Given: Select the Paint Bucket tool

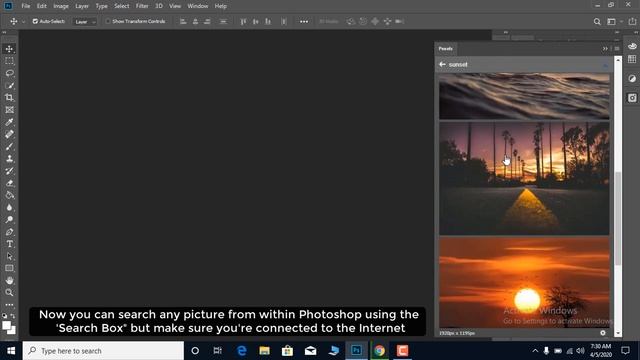Looking at the screenshot, I should click(9, 195).
